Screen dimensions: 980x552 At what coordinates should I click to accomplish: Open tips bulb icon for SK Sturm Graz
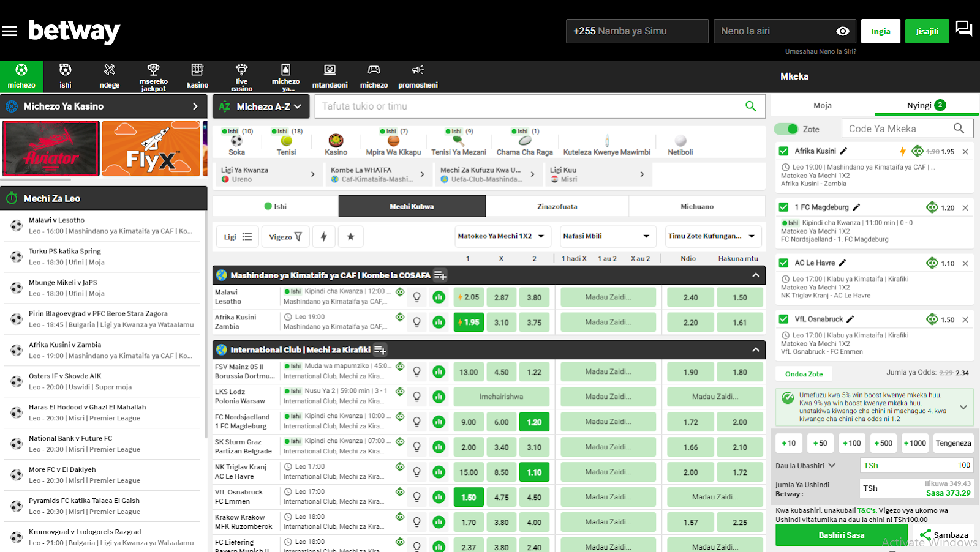(x=417, y=447)
